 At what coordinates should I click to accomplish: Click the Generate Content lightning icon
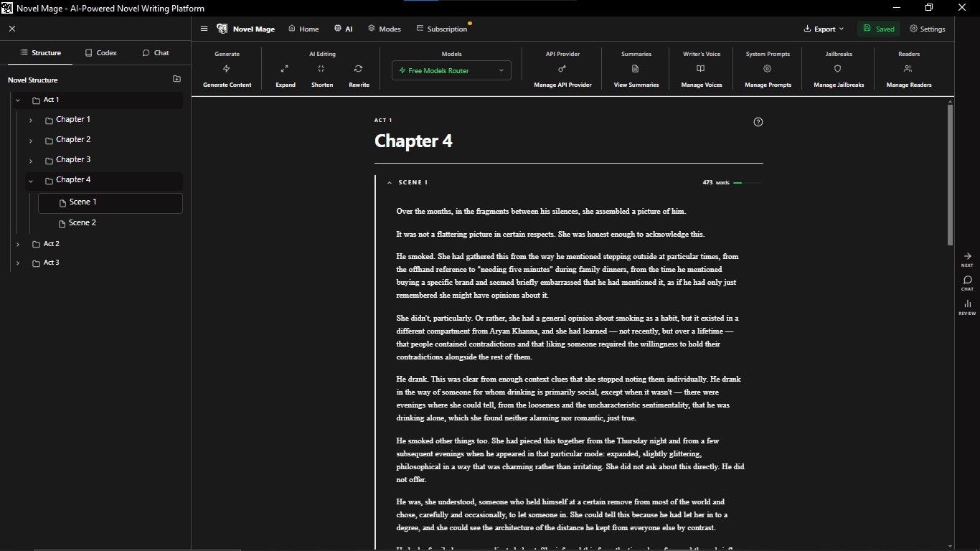click(x=227, y=69)
